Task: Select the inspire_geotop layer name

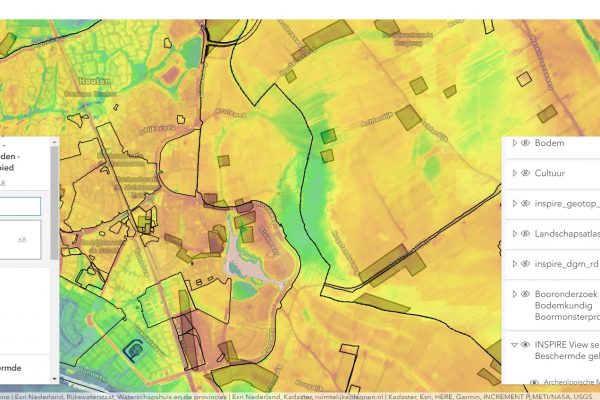Action: point(567,204)
